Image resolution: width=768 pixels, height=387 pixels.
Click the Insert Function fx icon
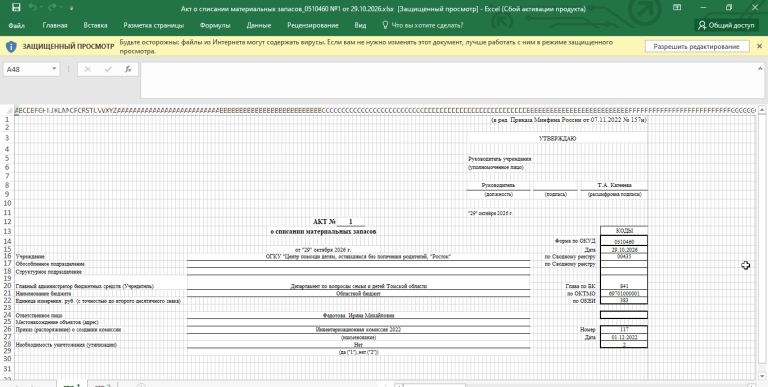click(128, 70)
